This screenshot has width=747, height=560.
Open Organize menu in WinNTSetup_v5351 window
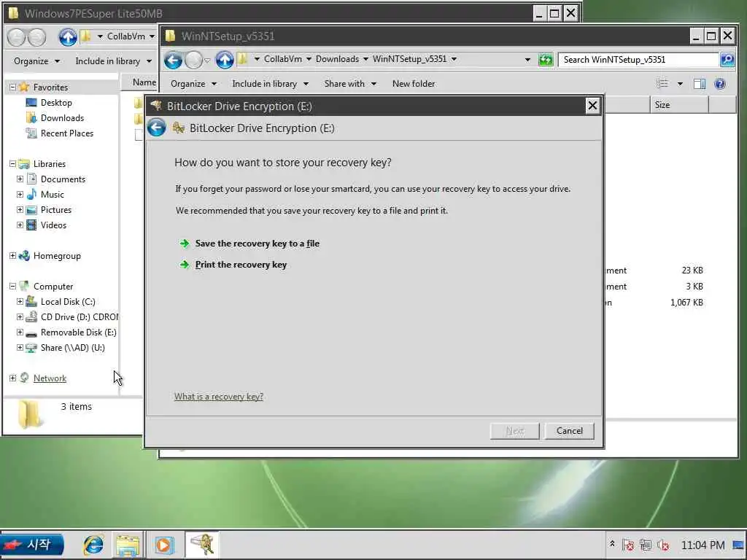(193, 84)
